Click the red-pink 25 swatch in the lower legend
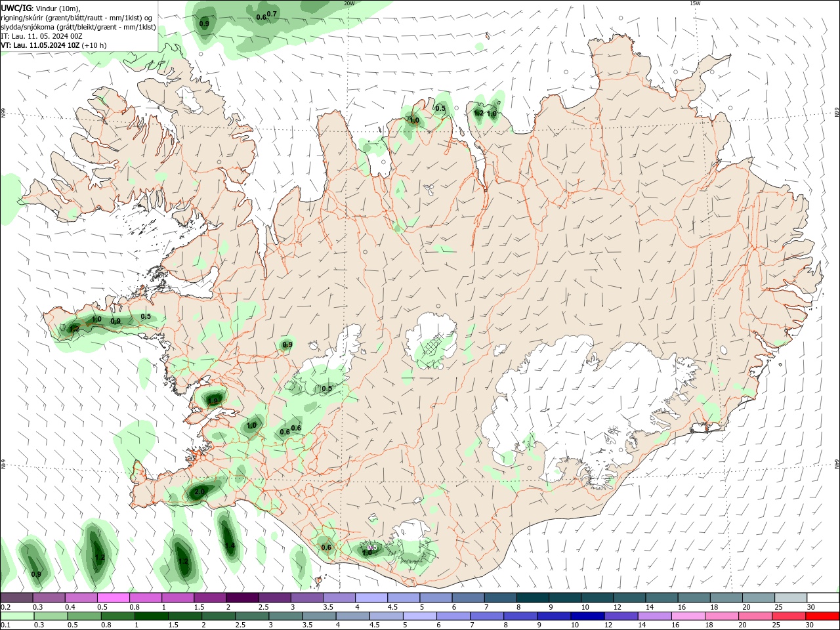The width and height of the screenshot is (840, 630). [788, 616]
